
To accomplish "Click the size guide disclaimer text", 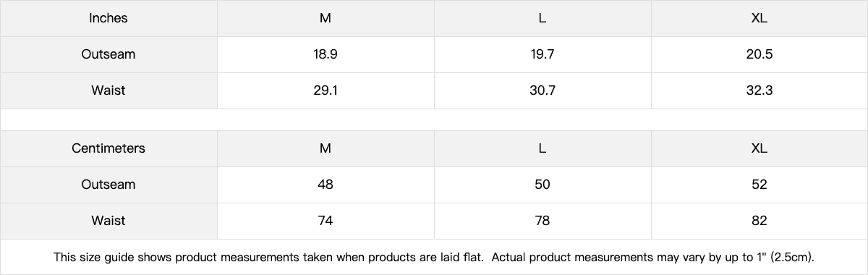I will tap(435, 257).
